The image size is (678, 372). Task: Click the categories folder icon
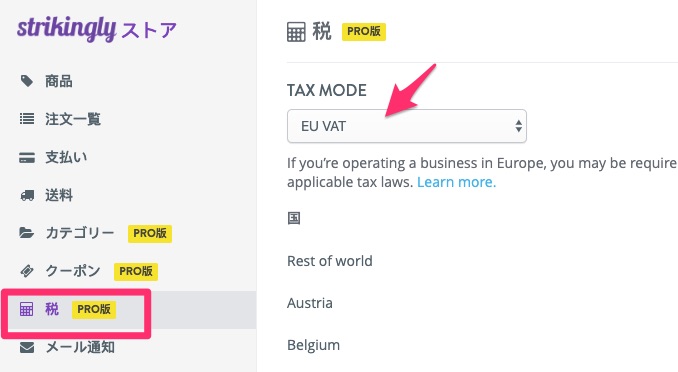[x=27, y=233]
